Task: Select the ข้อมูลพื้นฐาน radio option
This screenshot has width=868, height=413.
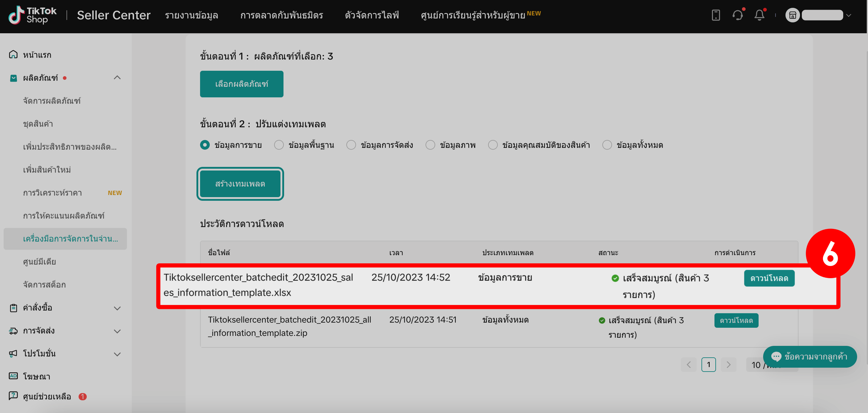Action: point(279,145)
